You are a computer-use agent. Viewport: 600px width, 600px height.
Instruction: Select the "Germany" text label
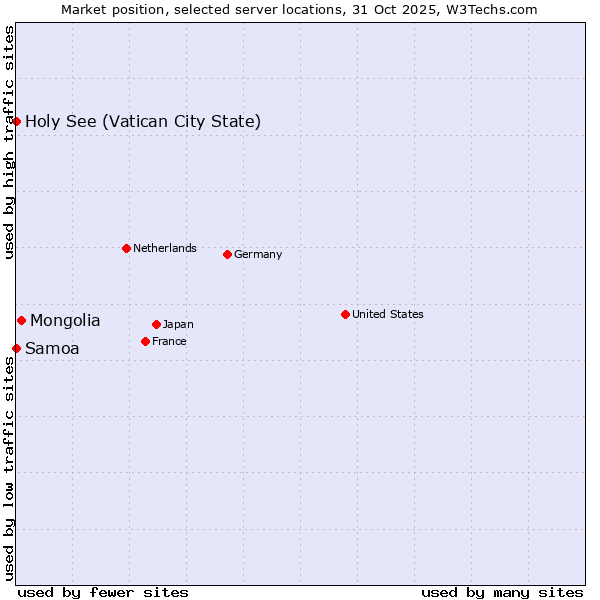tap(258, 254)
